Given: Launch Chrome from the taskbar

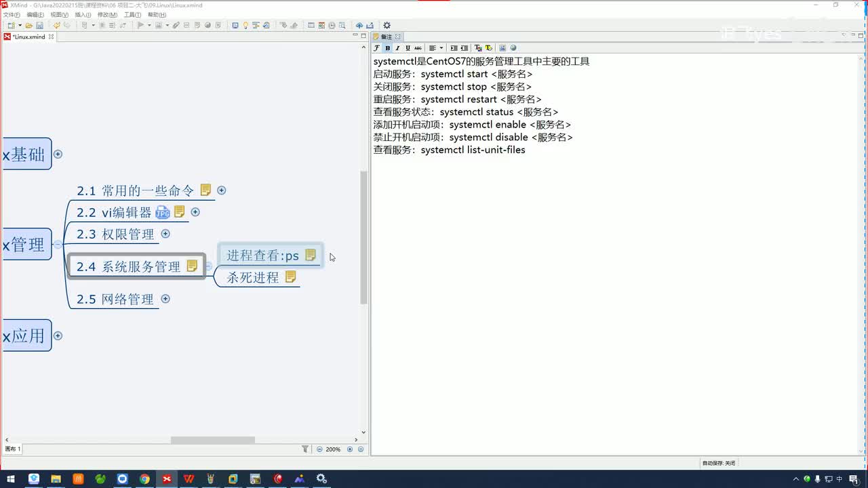Looking at the screenshot, I should pos(144,479).
